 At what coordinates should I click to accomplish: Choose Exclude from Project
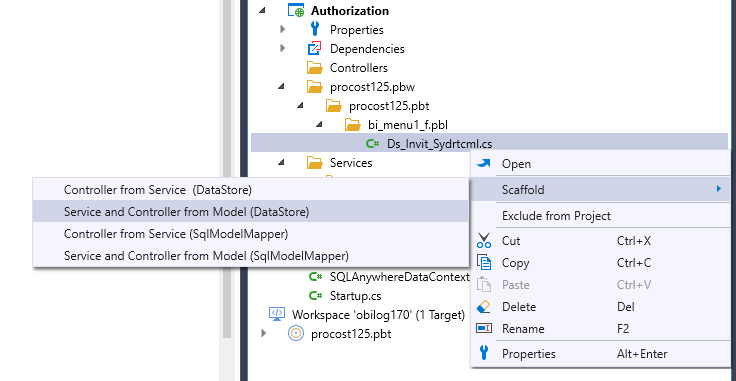pyautogui.click(x=601, y=216)
